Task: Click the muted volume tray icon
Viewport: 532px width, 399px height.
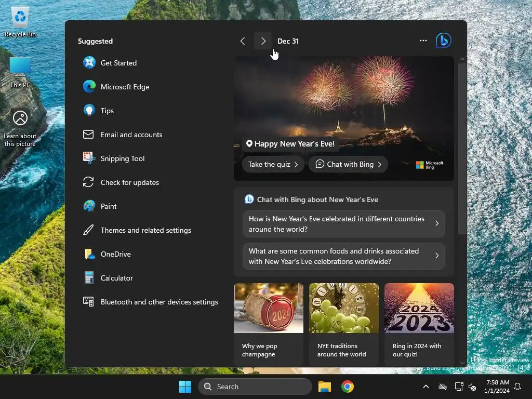Action: click(472, 387)
